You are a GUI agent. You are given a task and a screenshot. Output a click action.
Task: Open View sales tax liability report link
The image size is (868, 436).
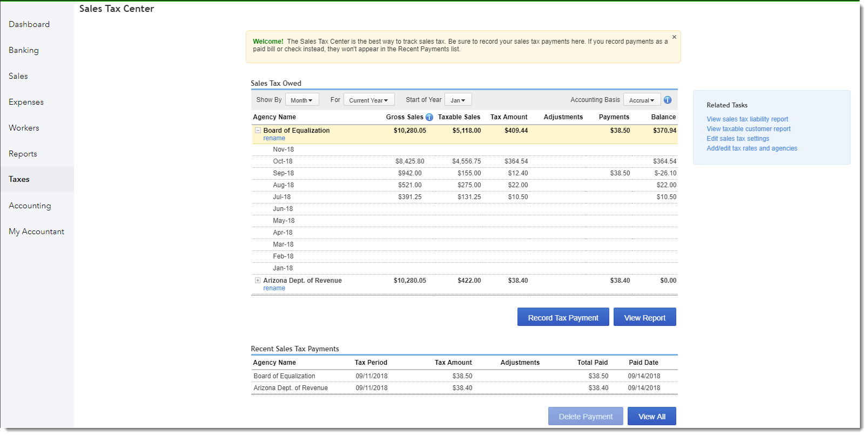coord(748,119)
